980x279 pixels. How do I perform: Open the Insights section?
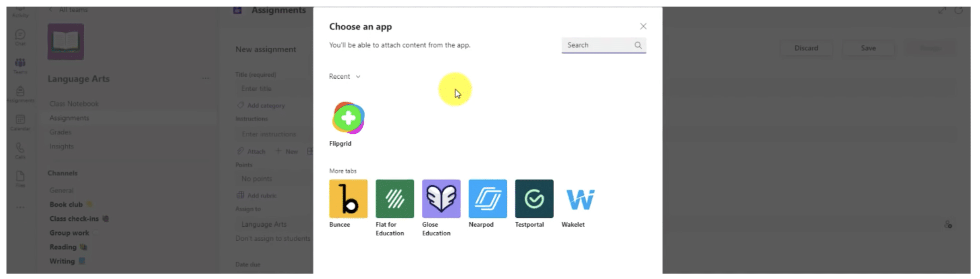coord(61,146)
